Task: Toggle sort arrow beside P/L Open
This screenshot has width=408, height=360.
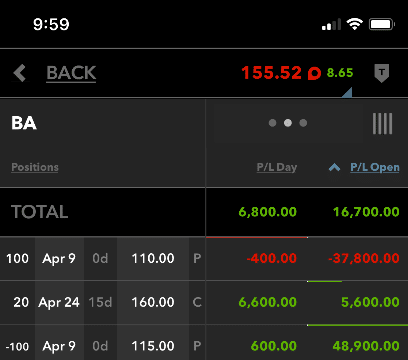Action: [334, 167]
